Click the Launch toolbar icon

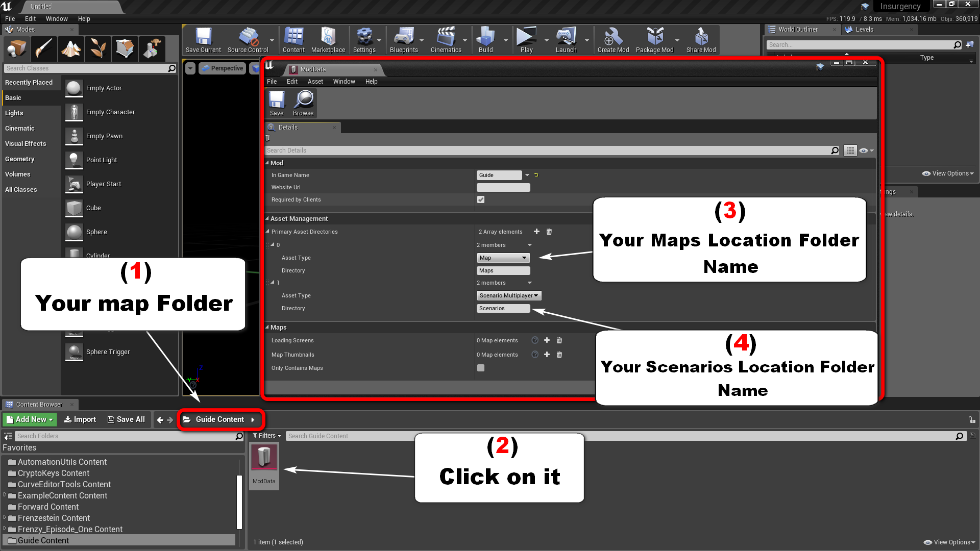pyautogui.click(x=566, y=40)
